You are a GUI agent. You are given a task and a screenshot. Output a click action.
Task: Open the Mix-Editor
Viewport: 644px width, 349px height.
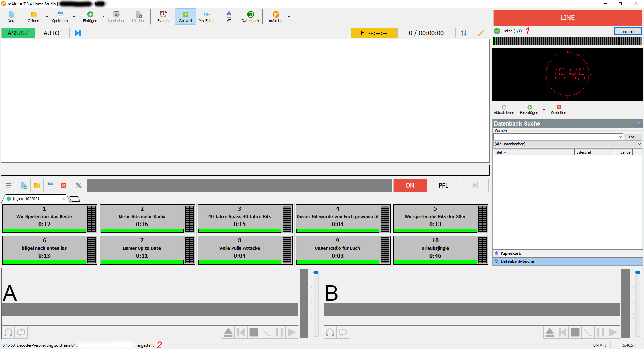[x=206, y=16]
